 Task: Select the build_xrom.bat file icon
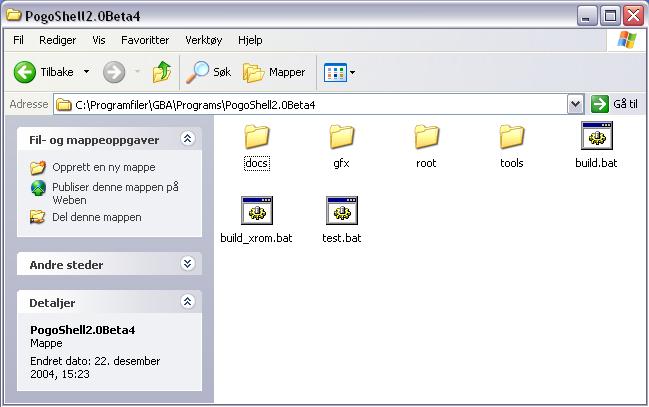point(257,211)
